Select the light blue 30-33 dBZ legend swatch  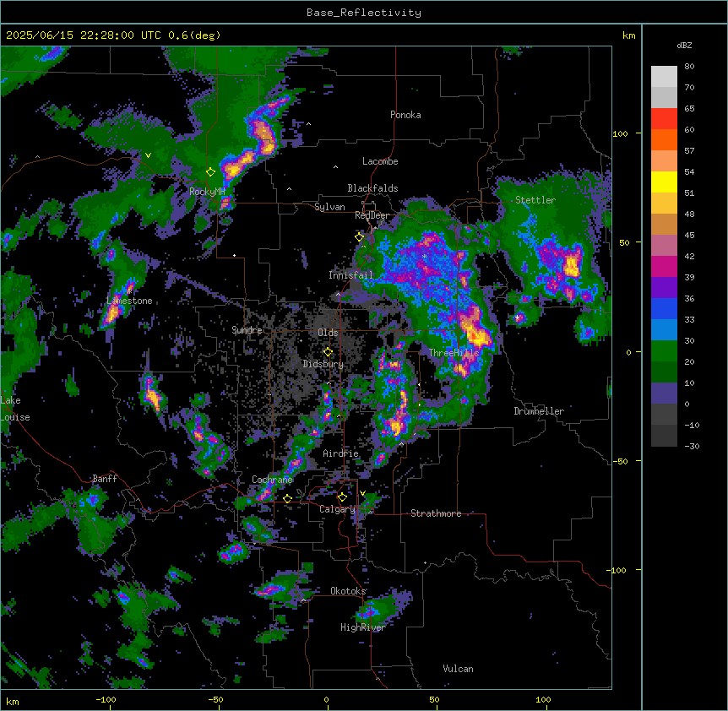(664, 330)
